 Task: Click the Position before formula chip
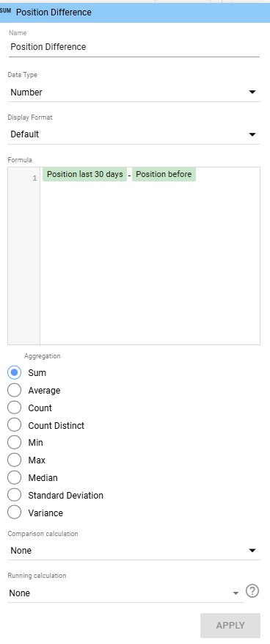click(164, 174)
